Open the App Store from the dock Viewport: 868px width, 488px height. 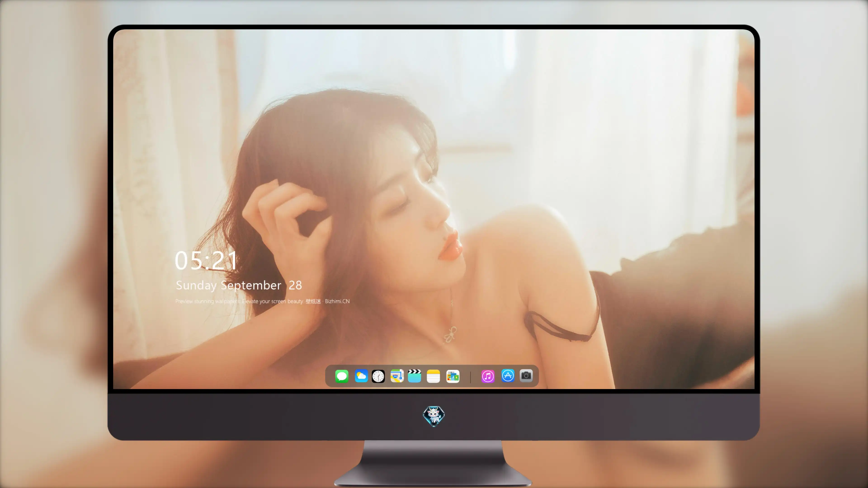pyautogui.click(x=508, y=375)
